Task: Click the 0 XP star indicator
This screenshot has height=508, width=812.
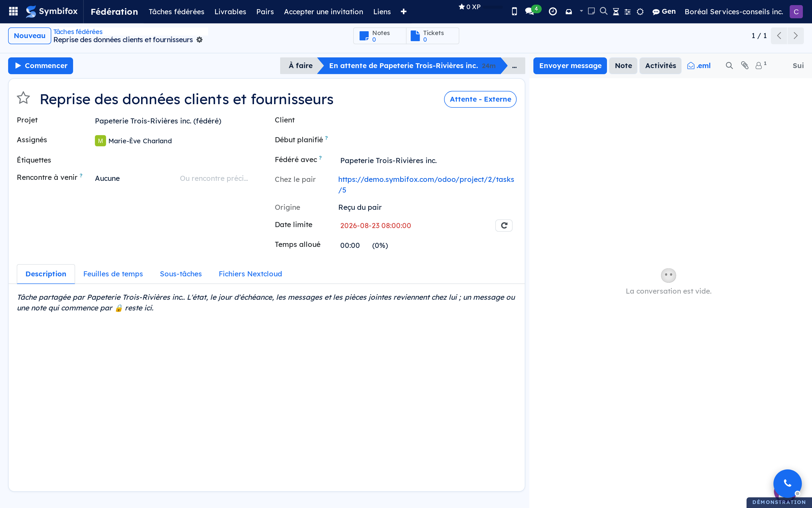Action: [470, 7]
